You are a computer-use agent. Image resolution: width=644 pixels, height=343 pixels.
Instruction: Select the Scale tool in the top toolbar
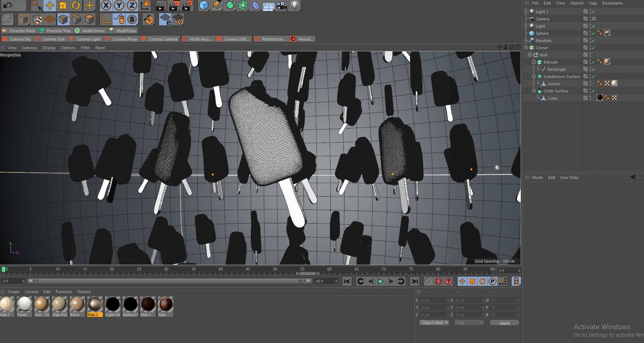63,5
